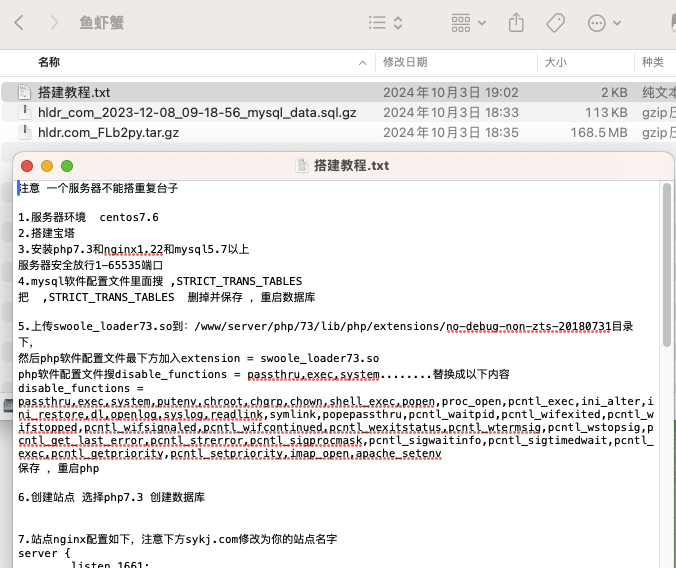Click the date 2024年10月3日 19:02
The height and width of the screenshot is (568, 676).
click(x=451, y=92)
